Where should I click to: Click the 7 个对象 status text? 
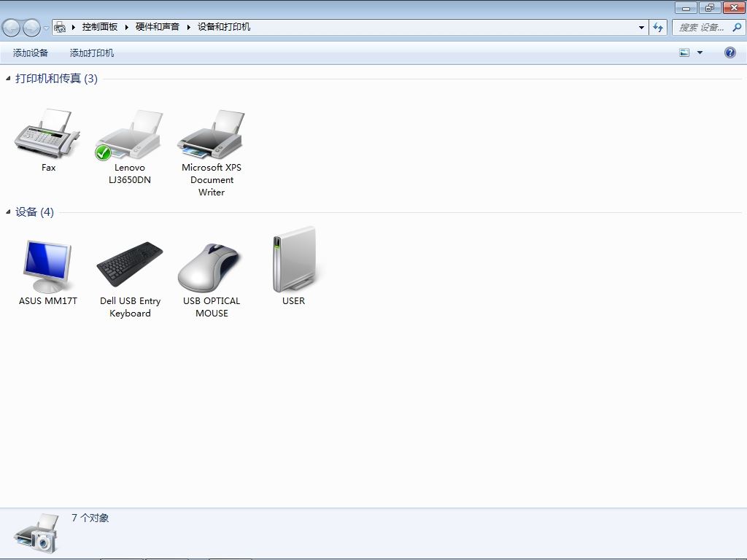tap(90, 518)
